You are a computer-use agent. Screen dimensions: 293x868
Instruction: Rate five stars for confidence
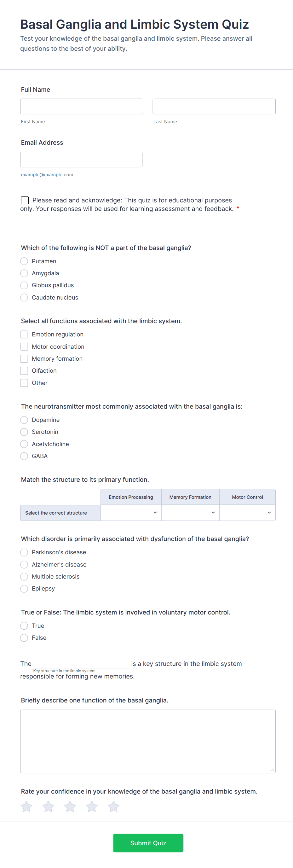[x=113, y=806]
